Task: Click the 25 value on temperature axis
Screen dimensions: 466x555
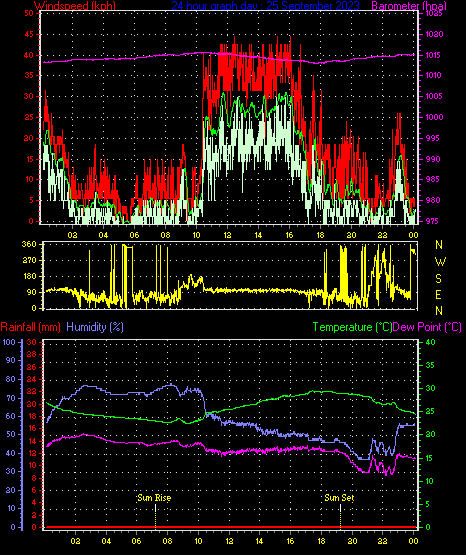Action: pos(430,412)
